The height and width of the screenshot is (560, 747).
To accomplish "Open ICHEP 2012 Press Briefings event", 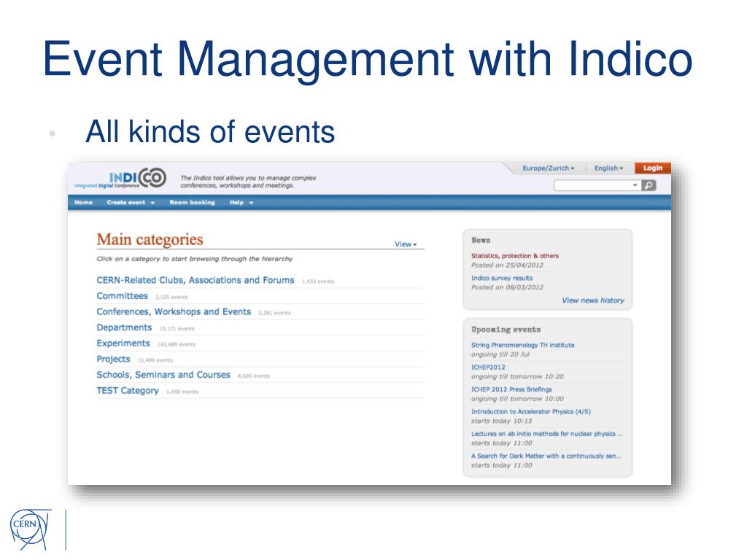I will pyautogui.click(x=511, y=389).
